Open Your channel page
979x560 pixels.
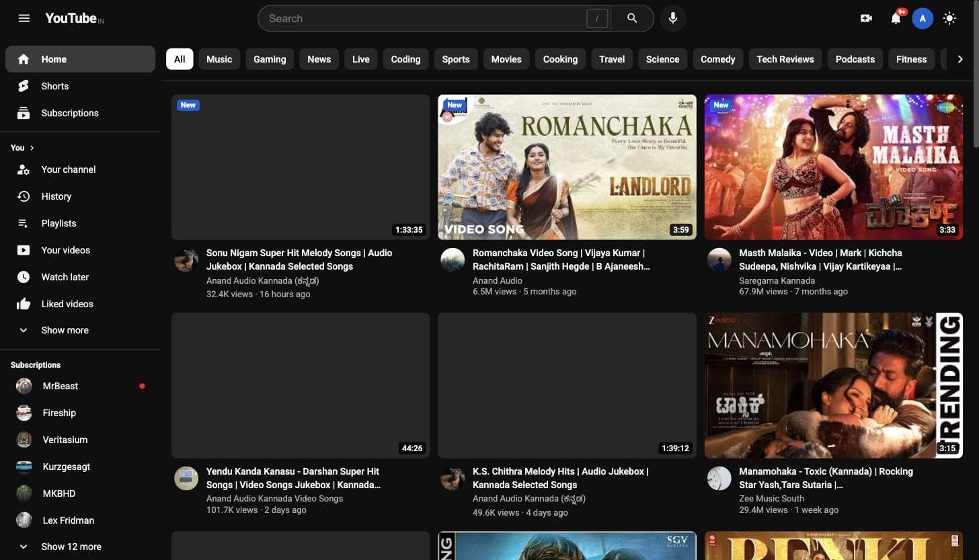[80, 169]
